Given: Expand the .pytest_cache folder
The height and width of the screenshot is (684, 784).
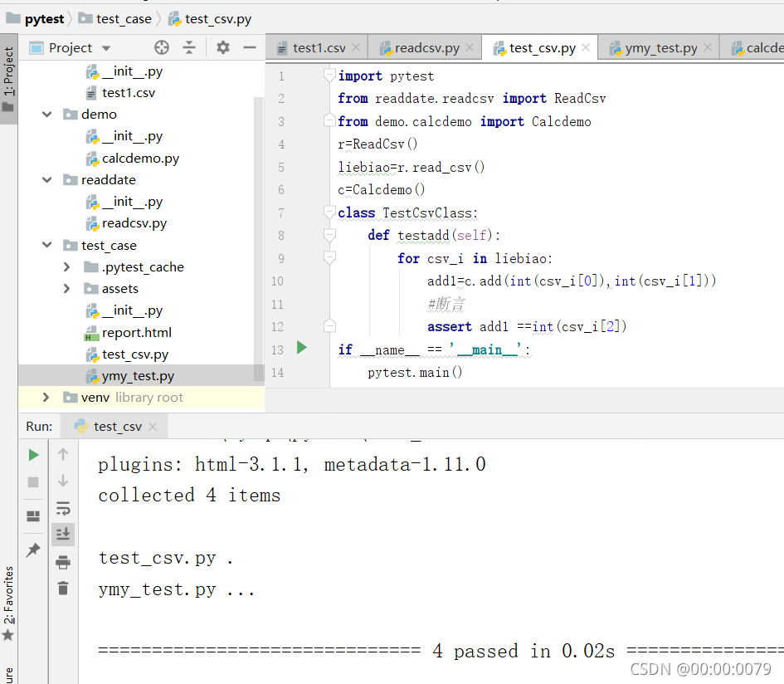Looking at the screenshot, I should 66,266.
